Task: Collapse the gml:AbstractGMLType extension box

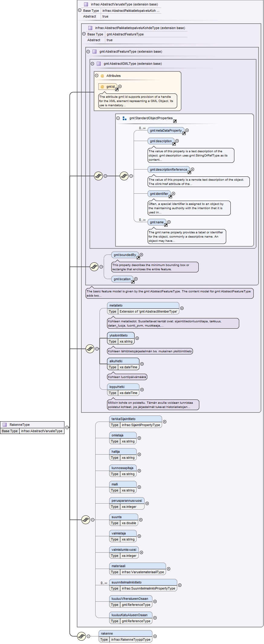Action: [x=93, y=64]
